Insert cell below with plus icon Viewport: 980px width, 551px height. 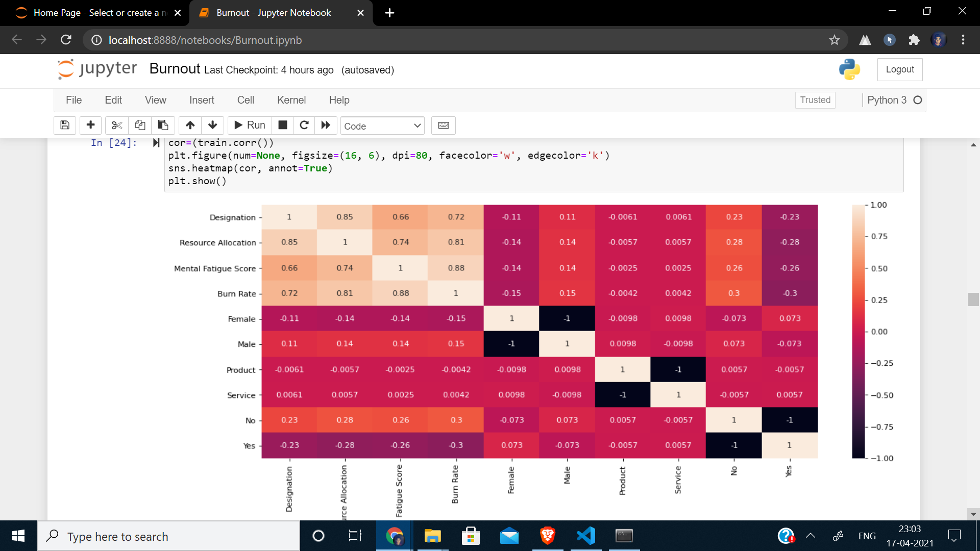(x=91, y=126)
